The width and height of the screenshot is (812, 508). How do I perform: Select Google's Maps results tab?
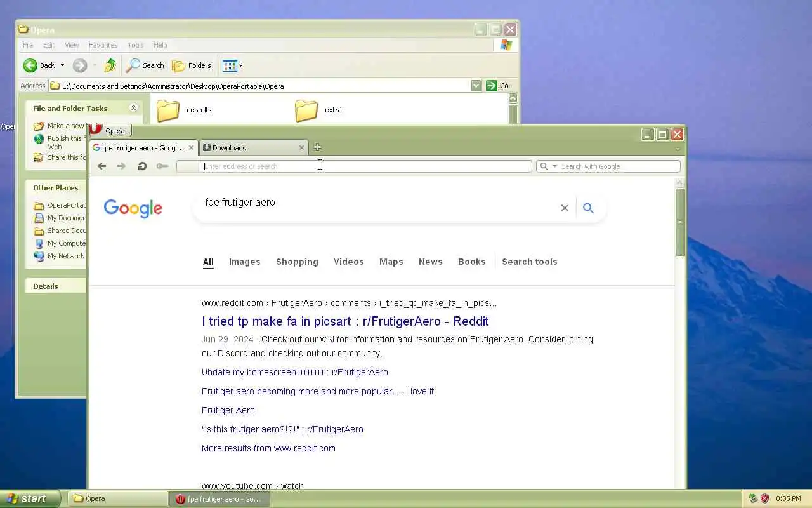pyautogui.click(x=391, y=262)
